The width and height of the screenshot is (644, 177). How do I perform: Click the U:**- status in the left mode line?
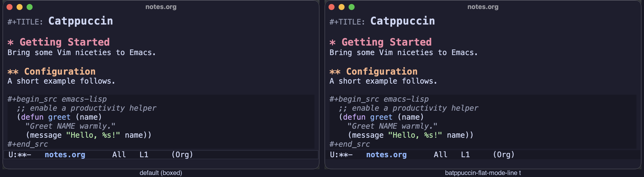pyautogui.click(x=20, y=155)
